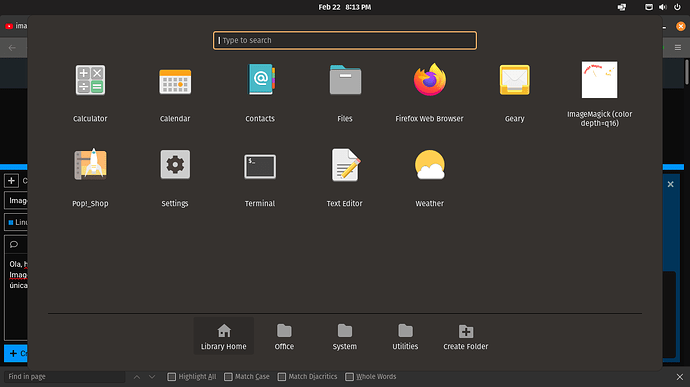Launch Firefox Web Browser
This screenshot has height=387, width=690.
pos(429,80)
